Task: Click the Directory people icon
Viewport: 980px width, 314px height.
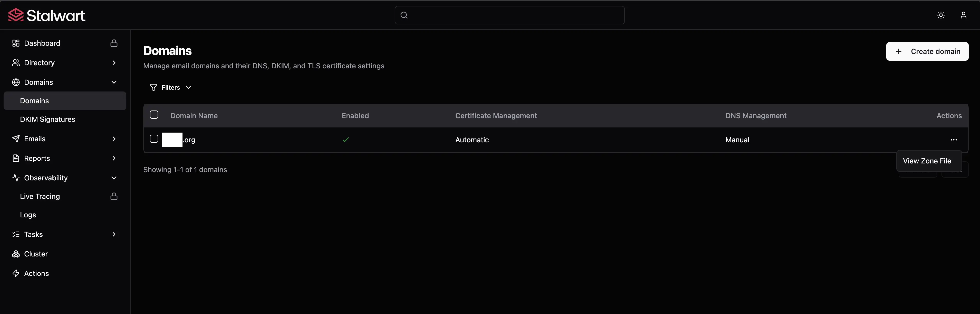Action: pyautogui.click(x=16, y=62)
